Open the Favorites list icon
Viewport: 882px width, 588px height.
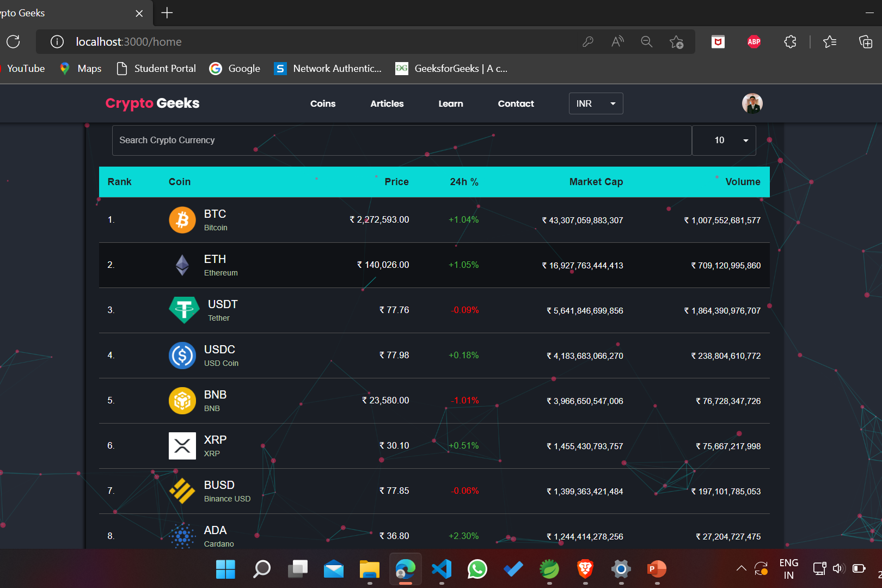[x=830, y=41]
